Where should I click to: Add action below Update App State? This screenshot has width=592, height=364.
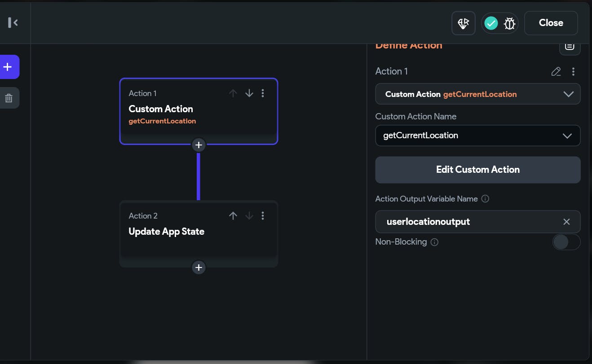click(x=199, y=268)
